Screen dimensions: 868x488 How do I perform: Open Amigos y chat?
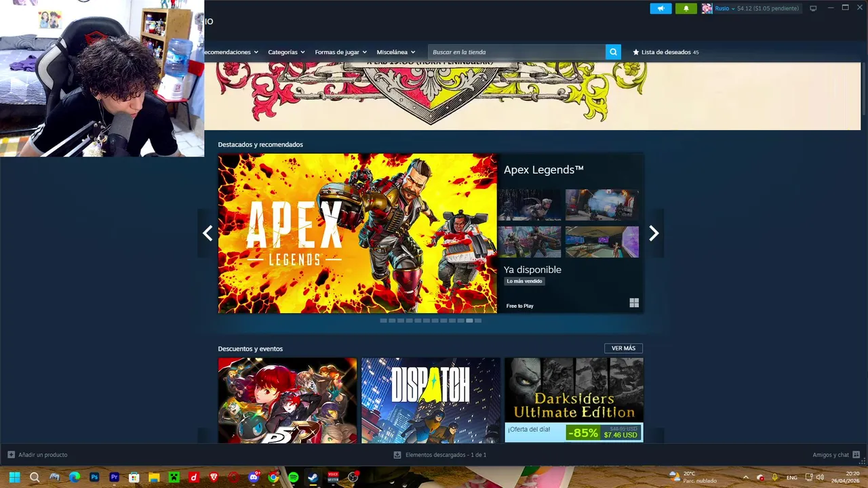(836, 455)
